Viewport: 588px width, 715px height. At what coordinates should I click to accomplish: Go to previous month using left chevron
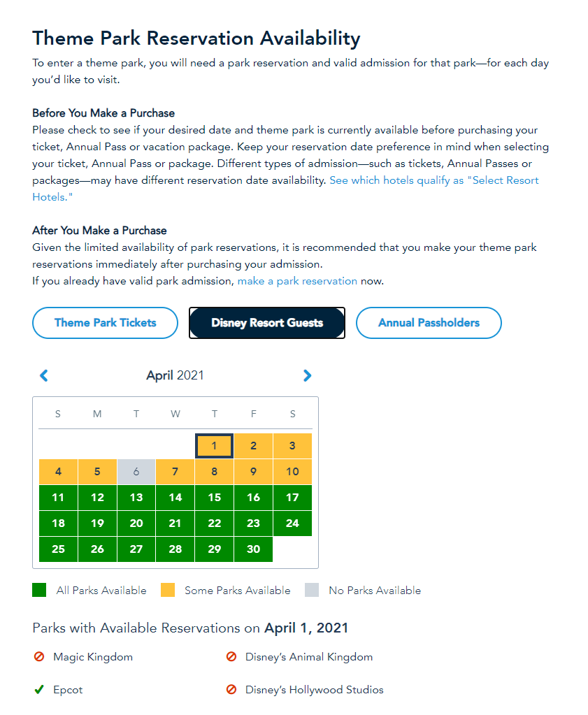(44, 375)
